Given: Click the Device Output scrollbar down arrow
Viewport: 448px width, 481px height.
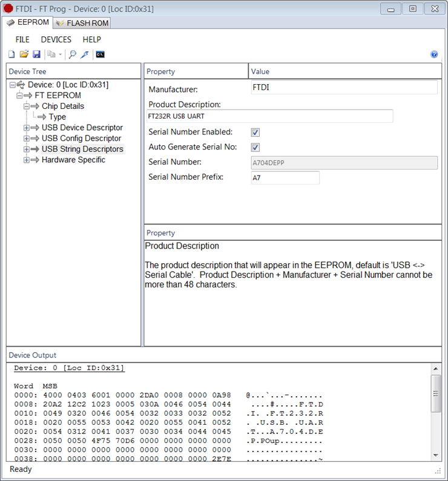Looking at the screenshot, I should point(436,456).
